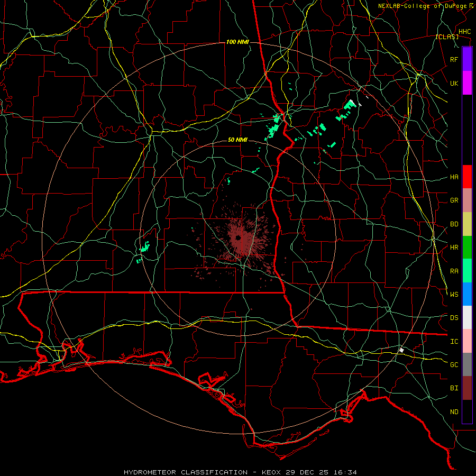476x476 pixels.
Task: Click the ND black legend swatch
Action: [x=467, y=411]
